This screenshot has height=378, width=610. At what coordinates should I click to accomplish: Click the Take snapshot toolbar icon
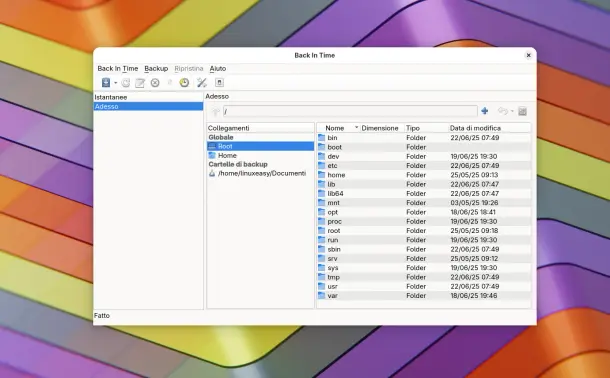[106, 82]
